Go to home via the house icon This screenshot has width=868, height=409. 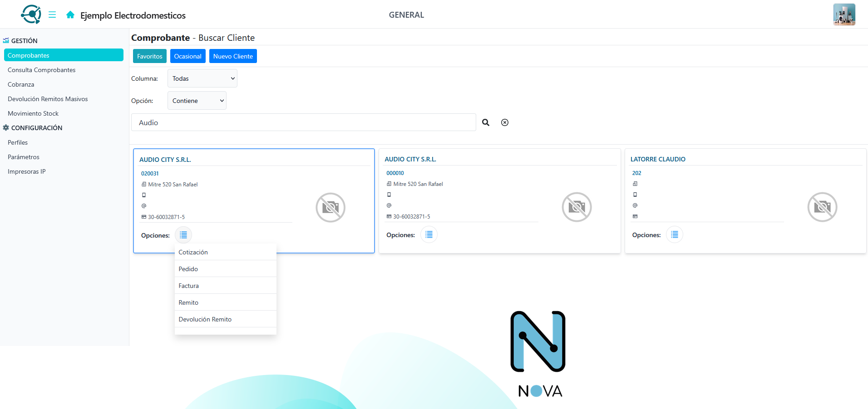pyautogui.click(x=70, y=15)
